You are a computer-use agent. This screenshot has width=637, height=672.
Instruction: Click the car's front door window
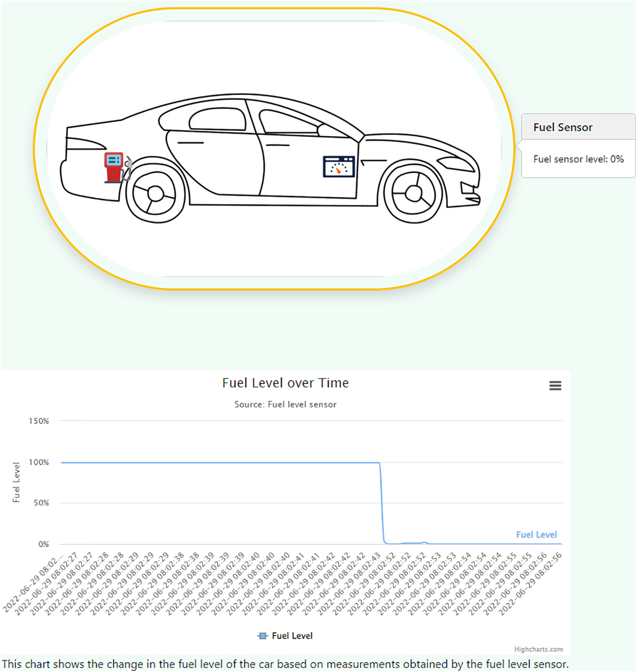click(x=288, y=123)
